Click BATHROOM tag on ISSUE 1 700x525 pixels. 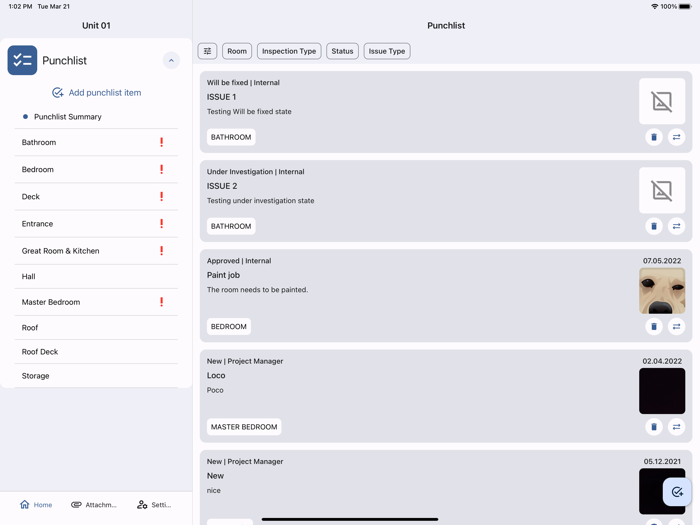click(x=231, y=137)
